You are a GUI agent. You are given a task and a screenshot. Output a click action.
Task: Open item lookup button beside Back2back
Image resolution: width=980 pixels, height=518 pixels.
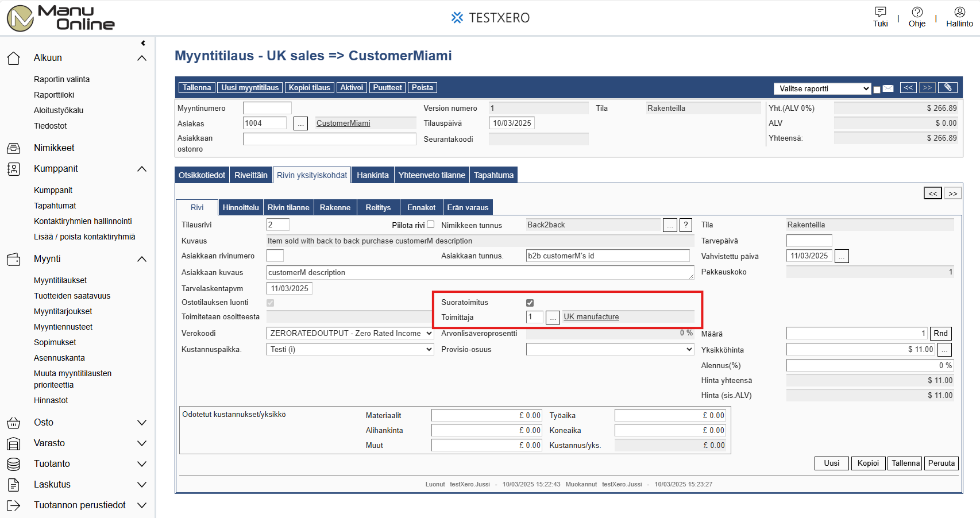coord(670,225)
